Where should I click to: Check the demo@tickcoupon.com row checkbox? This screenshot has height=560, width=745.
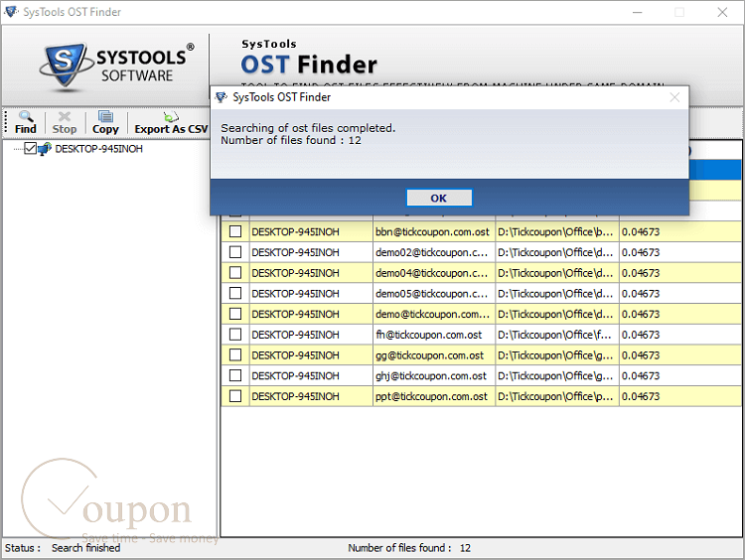[x=235, y=314]
